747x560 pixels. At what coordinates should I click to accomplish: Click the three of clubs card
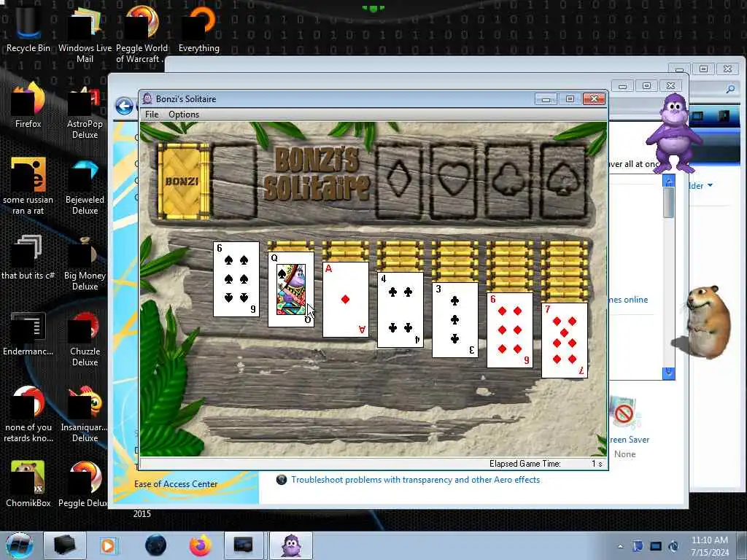pyautogui.click(x=455, y=320)
